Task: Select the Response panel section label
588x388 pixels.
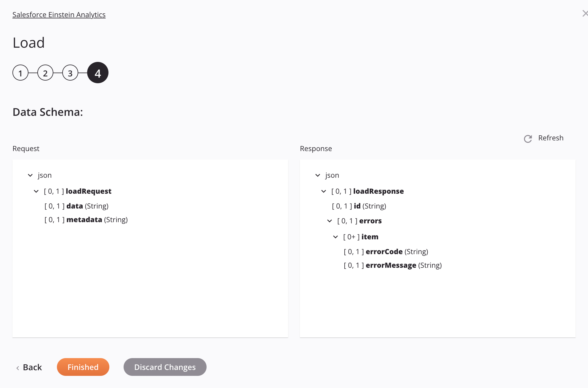Action: click(316, 148)
